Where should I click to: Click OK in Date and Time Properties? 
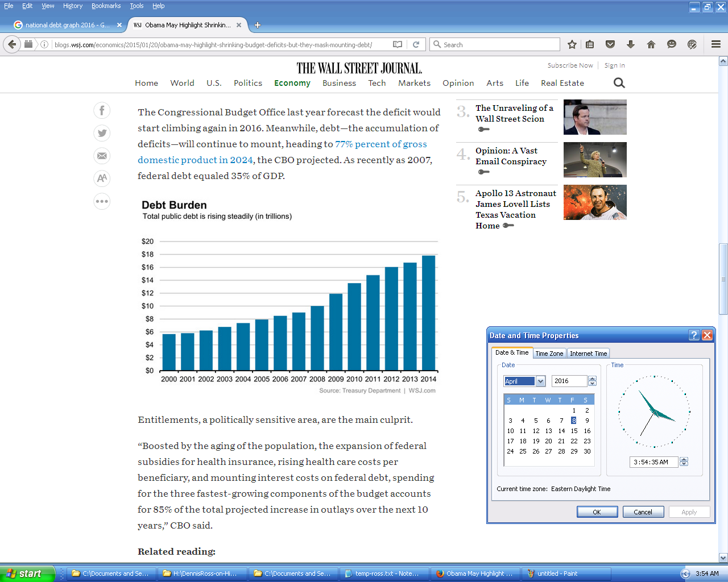pos(597,512)
